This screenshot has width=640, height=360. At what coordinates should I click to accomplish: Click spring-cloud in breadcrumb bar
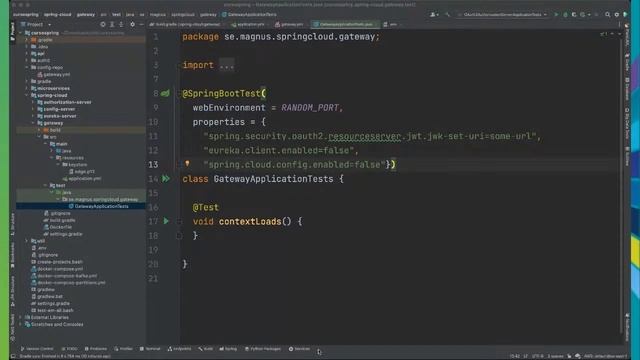point(58,15)
